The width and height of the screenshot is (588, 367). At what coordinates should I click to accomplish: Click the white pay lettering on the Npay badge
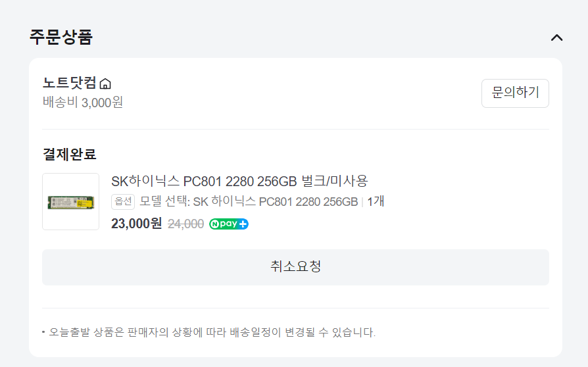click(x=228, y=224)
